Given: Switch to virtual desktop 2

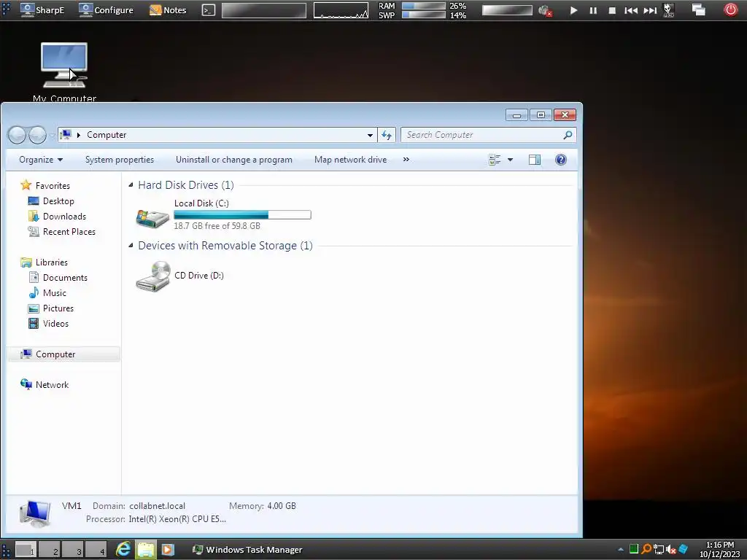Looking at the screenshot, I should click(49, 550).
